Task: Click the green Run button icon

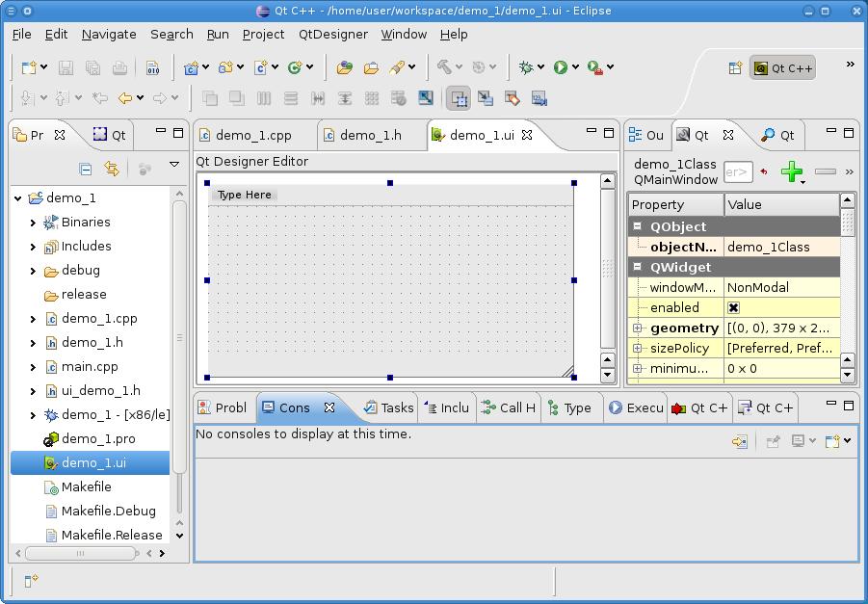Action: tap(560, 67)
